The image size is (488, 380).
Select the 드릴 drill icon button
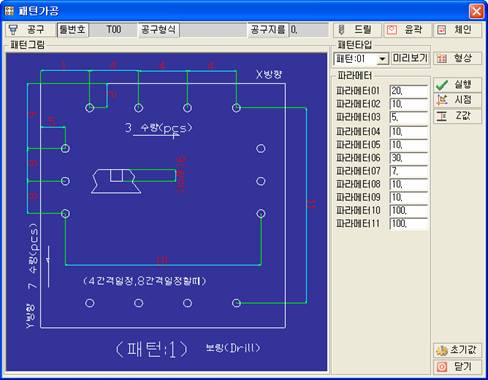pos(357,30)
